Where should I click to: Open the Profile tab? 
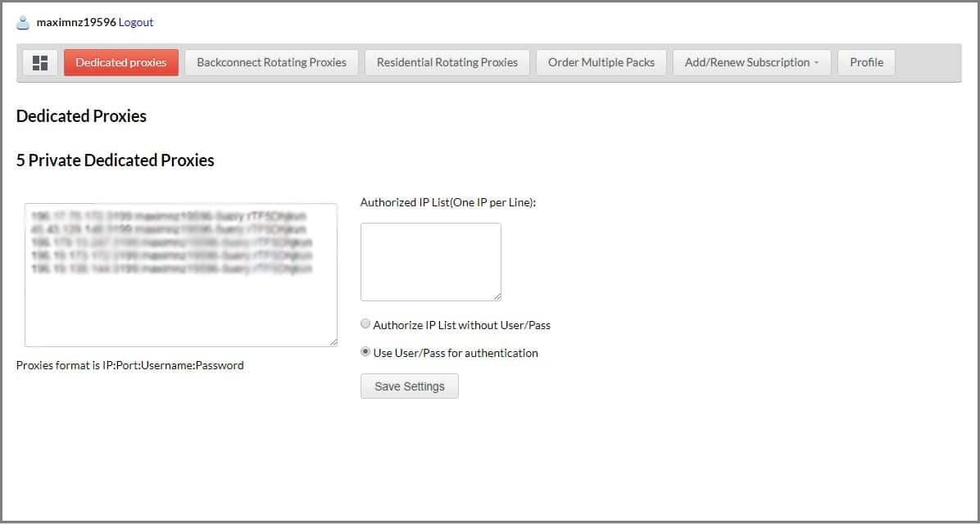coord(866,62)
